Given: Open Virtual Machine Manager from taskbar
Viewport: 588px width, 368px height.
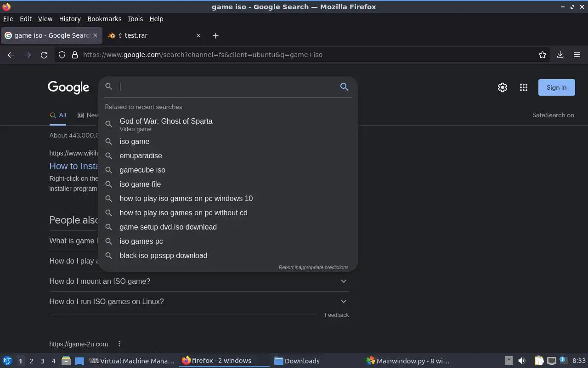Looking at the screenshot, I should 132,361.
